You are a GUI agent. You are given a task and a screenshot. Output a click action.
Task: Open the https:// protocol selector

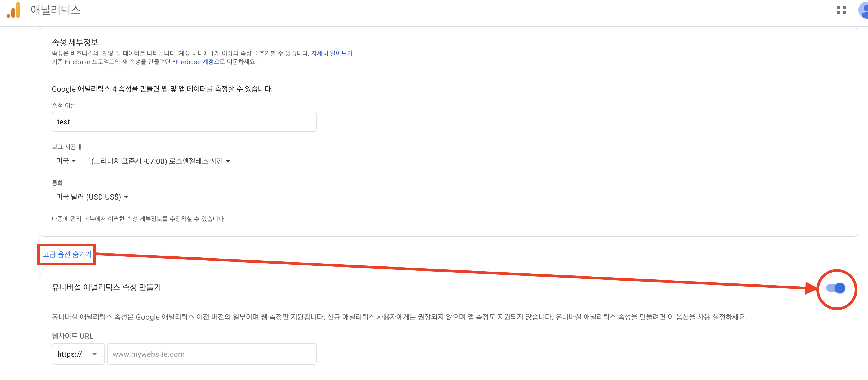(x=78, y=354)
